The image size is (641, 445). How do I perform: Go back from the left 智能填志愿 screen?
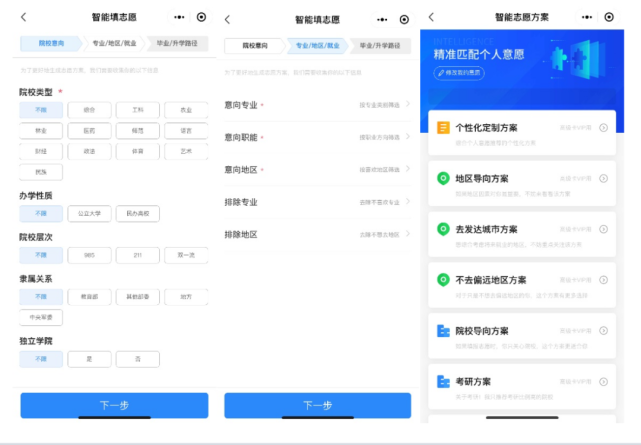pos(24,17)
